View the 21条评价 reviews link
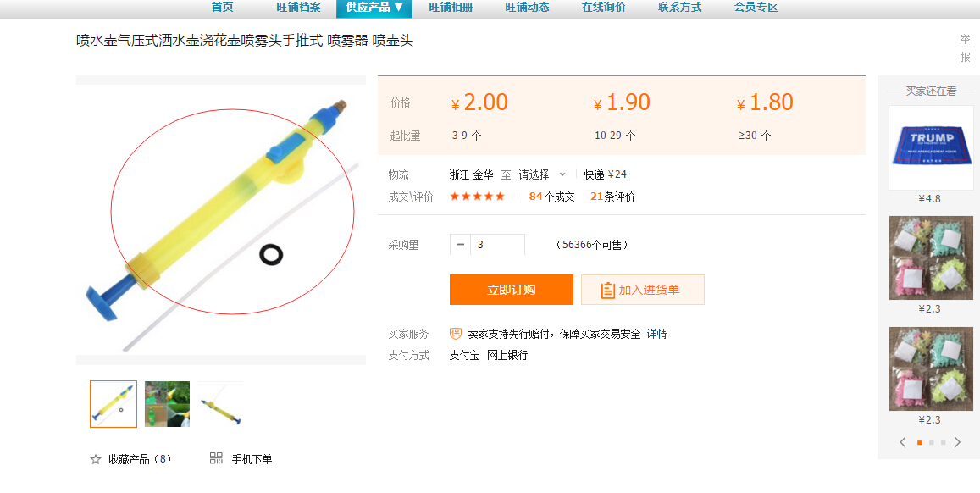Screen dimensions: 980x493 click(612, 197)
